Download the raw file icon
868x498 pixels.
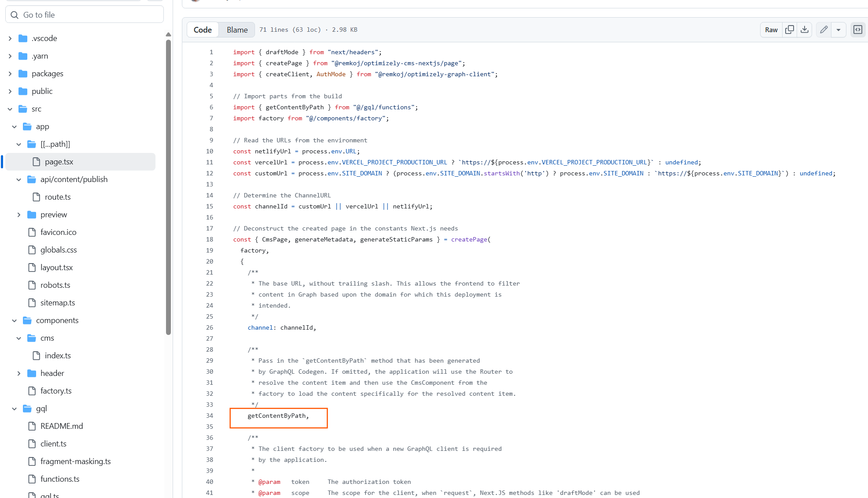coord(805,30)
